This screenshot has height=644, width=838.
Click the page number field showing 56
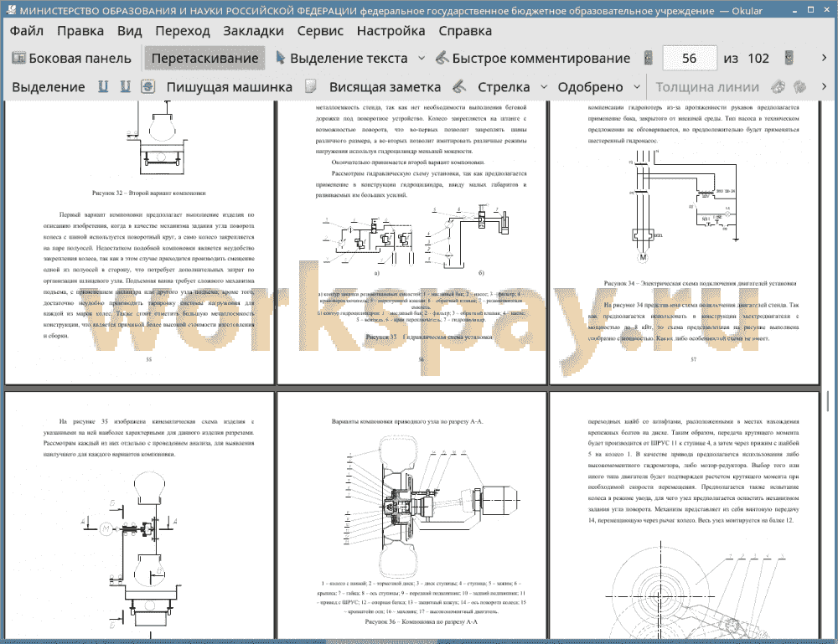tap(689, 59)
